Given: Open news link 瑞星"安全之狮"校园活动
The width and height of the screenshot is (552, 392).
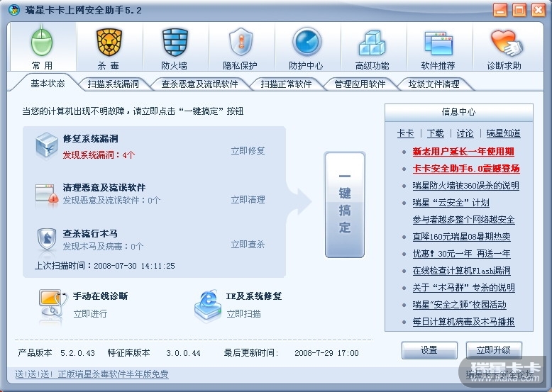Looking at the screenshot, I should pos(460,305).
